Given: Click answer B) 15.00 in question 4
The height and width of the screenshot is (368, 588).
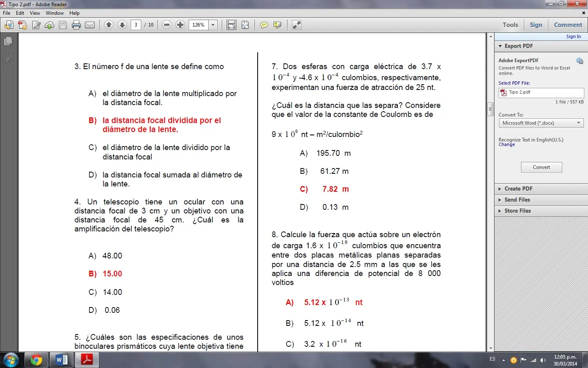Looking at the screenshot, I should tap(105, 274).
